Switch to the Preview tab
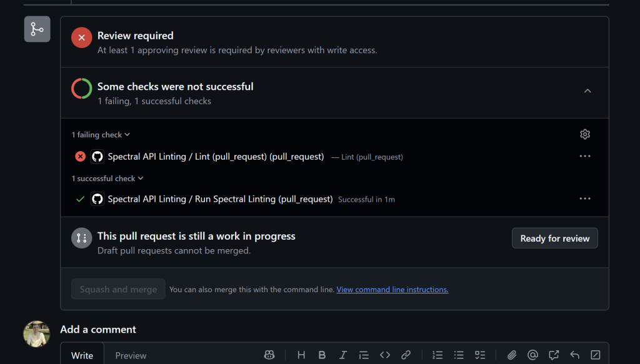This screenshot has width=640, height=364. tap(131, 355)
